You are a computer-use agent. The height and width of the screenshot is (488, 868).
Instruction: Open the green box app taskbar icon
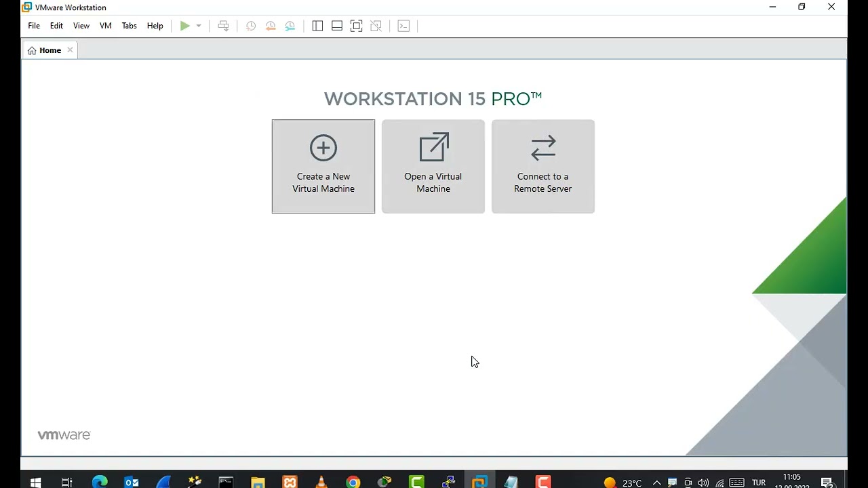[384, 482]
